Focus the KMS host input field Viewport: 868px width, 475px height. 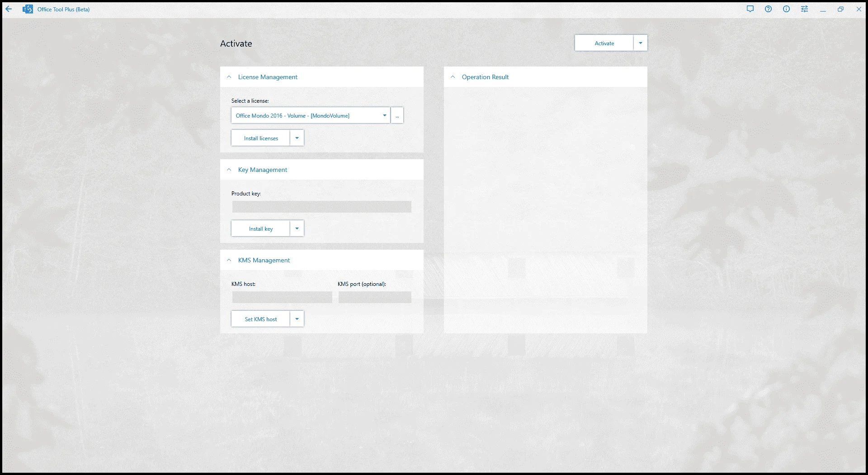282,297
